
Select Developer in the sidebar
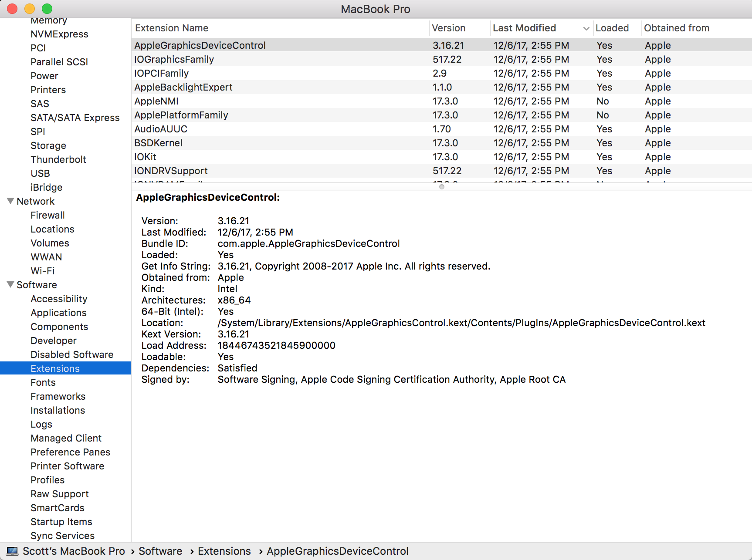pos(54,341)
